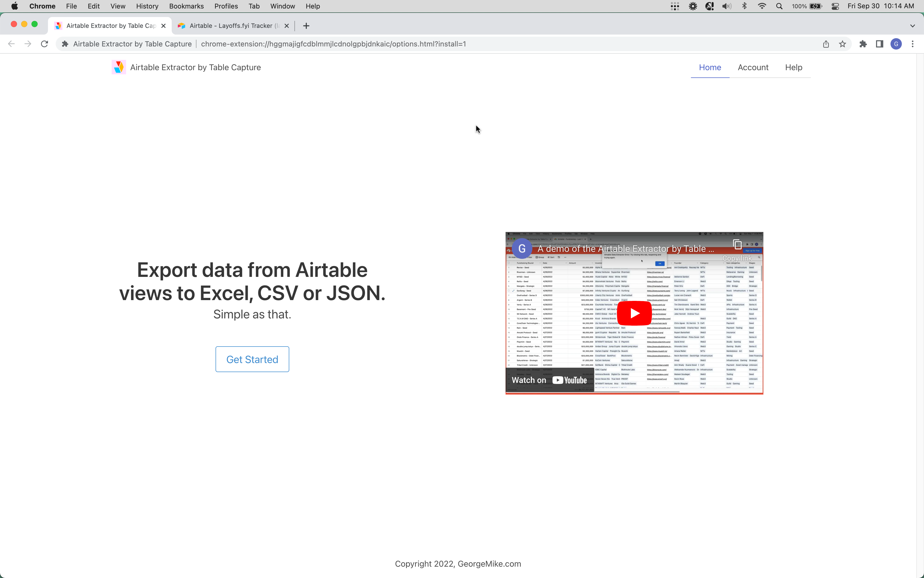Click the snowflake-like menu bar icon
The image size is (924, 578).
click(x=693, y=6)
